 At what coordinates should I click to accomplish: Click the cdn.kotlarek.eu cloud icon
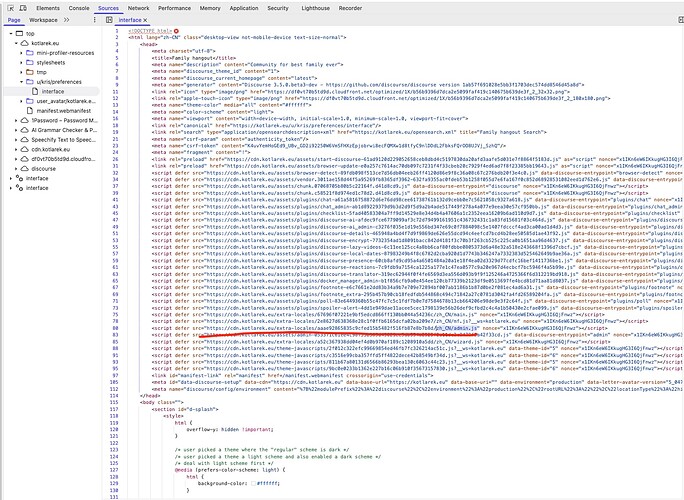coord(24,149)
